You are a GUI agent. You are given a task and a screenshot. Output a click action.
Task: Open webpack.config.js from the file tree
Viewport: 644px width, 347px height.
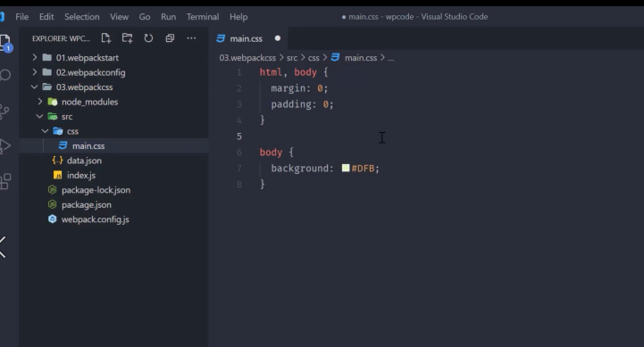[x=96, y=219]
